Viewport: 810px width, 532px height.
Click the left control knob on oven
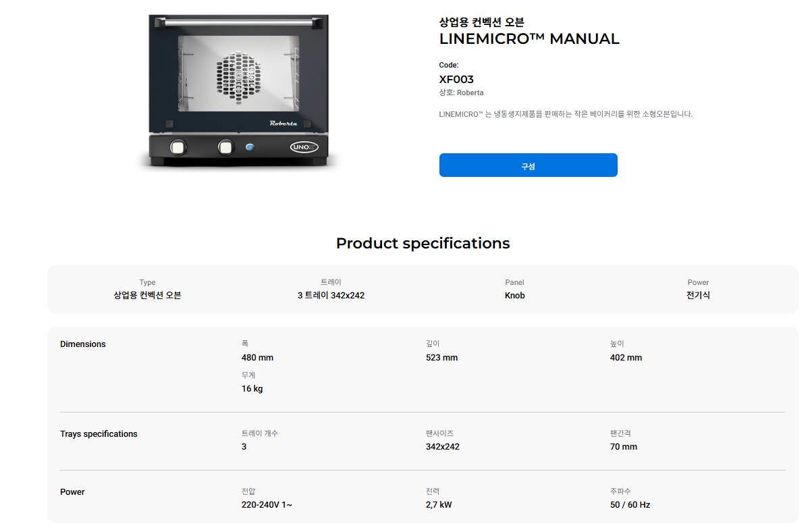(x=178, y=147)
